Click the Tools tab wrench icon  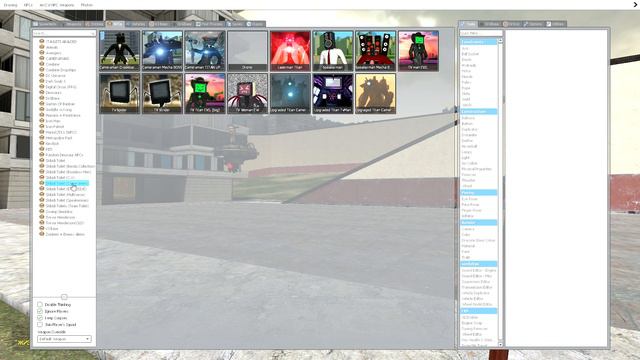(x=463, y=24)
